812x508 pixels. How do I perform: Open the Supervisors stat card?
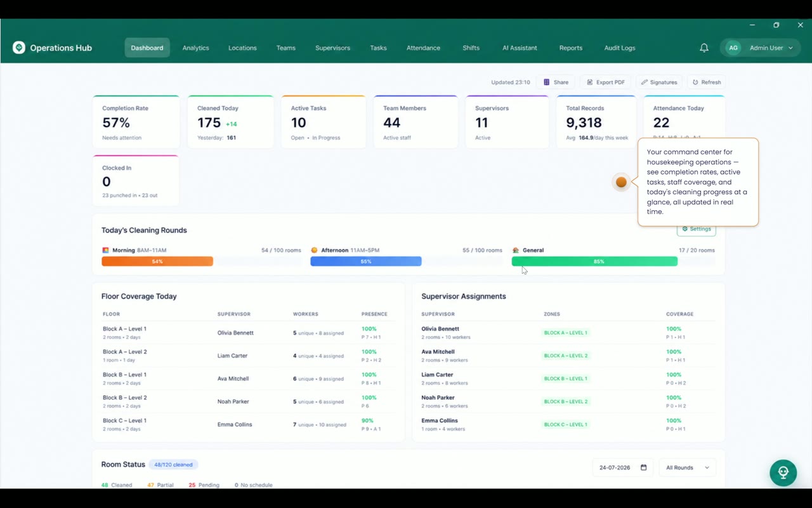(x=507, y=122)
